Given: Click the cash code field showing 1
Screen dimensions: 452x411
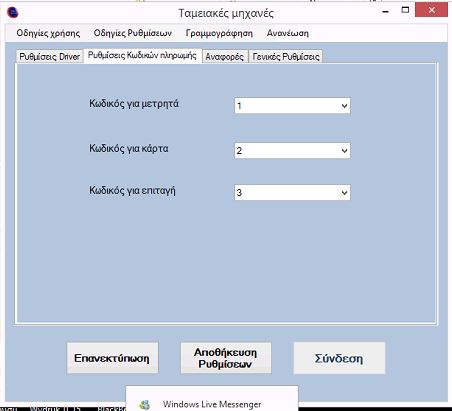Looking at the screenshot, I should pos(292,106).
